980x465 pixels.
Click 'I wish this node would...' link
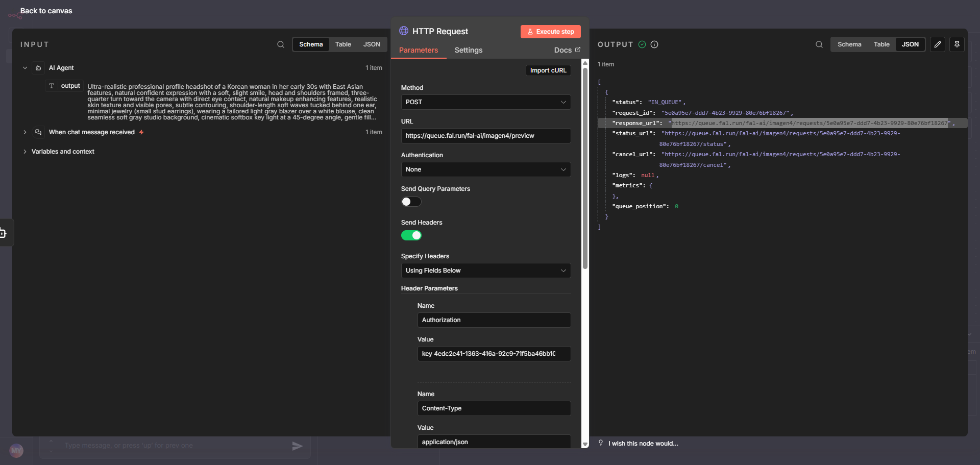(x=643, y=444)
